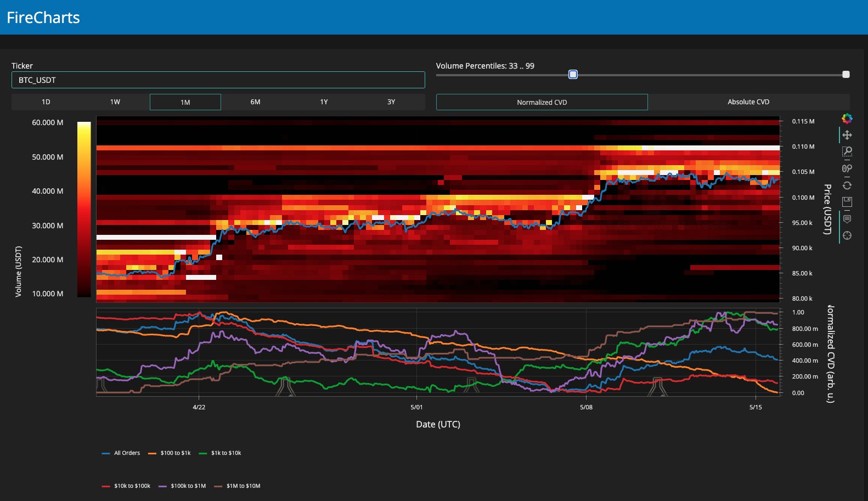The width and height of the screenshot is (868, 501).
Task: Switch to Absolute CVD
Action: click(748, 102)
